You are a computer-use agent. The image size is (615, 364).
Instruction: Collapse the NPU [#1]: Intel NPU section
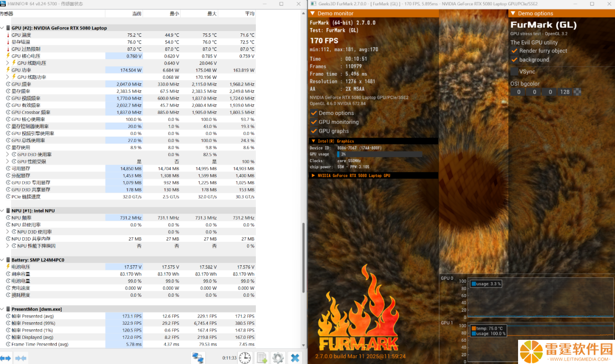coord(2,211)
